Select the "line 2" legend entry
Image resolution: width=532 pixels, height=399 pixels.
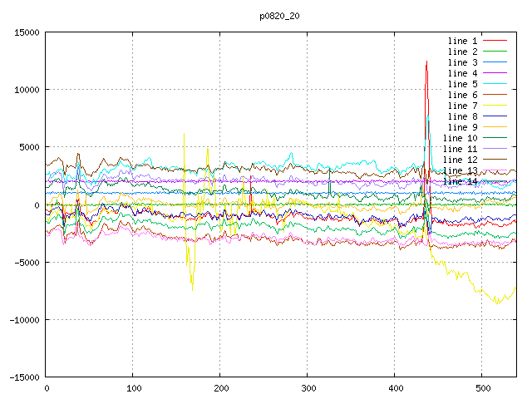pos(462,52)
